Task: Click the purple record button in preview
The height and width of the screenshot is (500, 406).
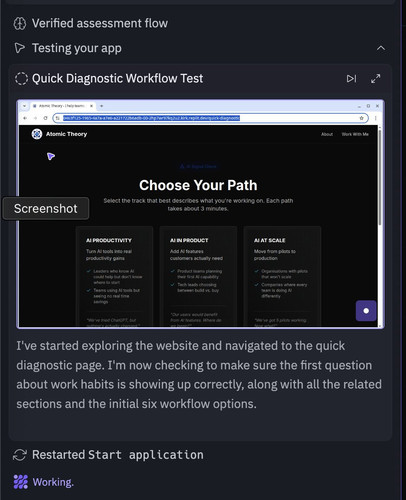Action: point(366,311)
